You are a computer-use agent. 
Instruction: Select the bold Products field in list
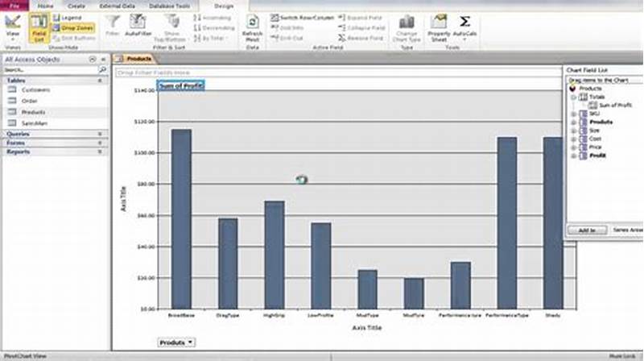click(601, 122)
